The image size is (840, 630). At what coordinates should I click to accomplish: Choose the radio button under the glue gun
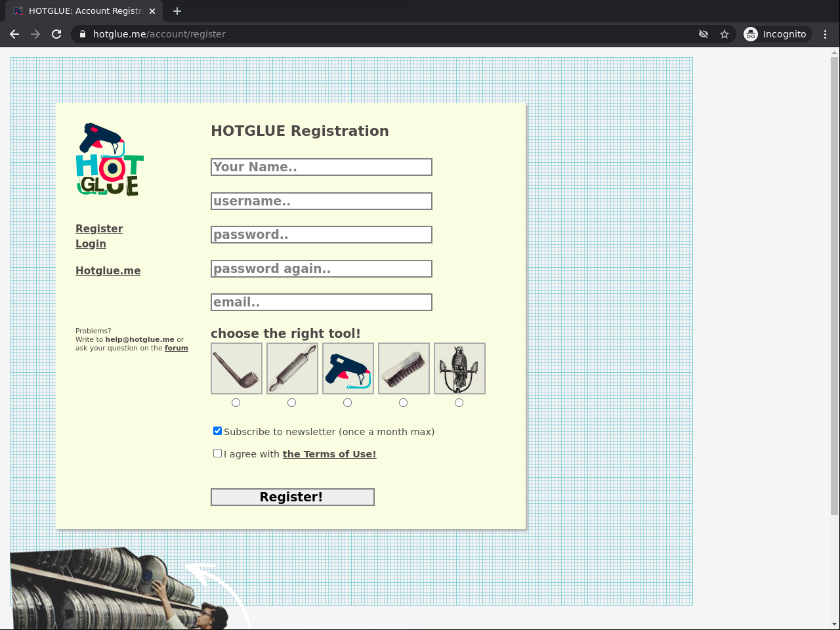[348, 402]
